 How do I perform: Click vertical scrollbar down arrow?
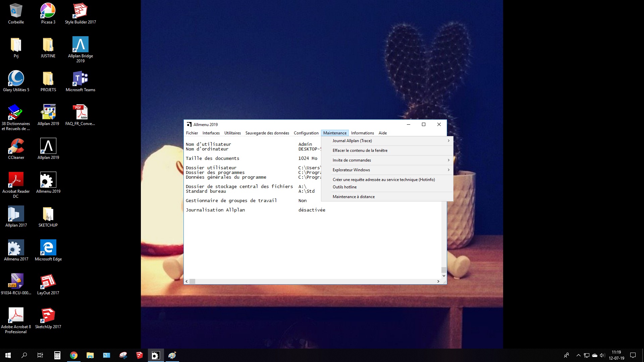pyautogui.click(x=444, y=276)
